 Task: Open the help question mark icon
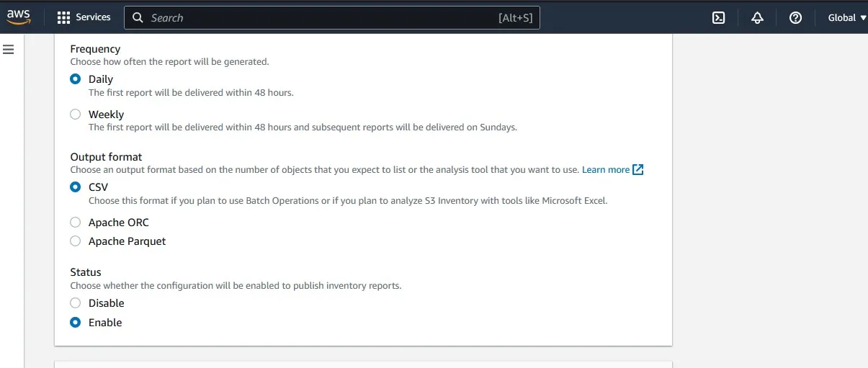pyautogui.click(x=795, y=18)
